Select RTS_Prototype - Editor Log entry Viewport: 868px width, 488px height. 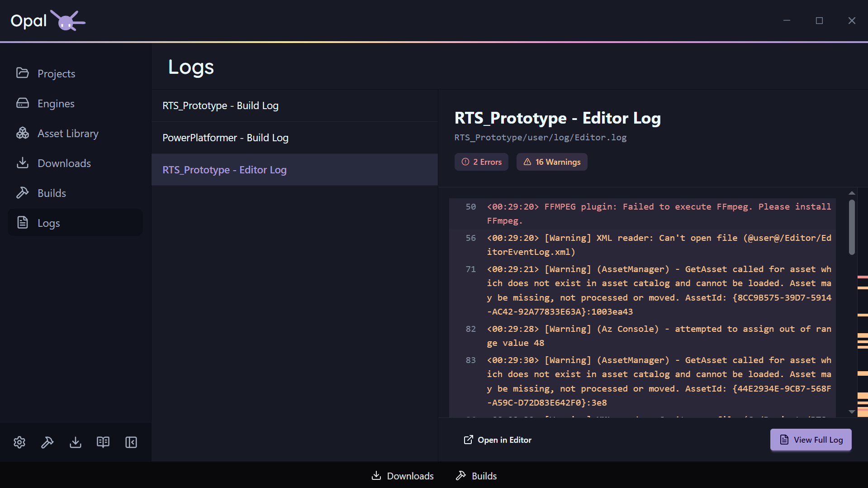(x=295, y=170)
